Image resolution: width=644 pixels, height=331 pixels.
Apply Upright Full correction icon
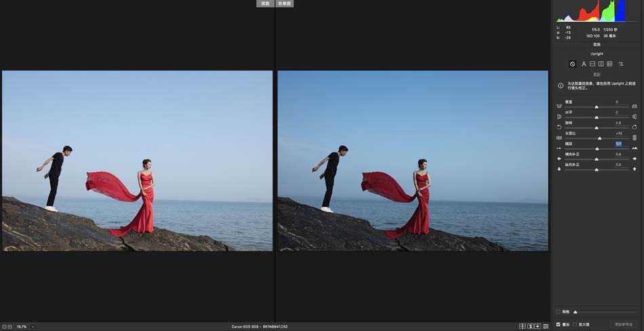coord(609,64)
